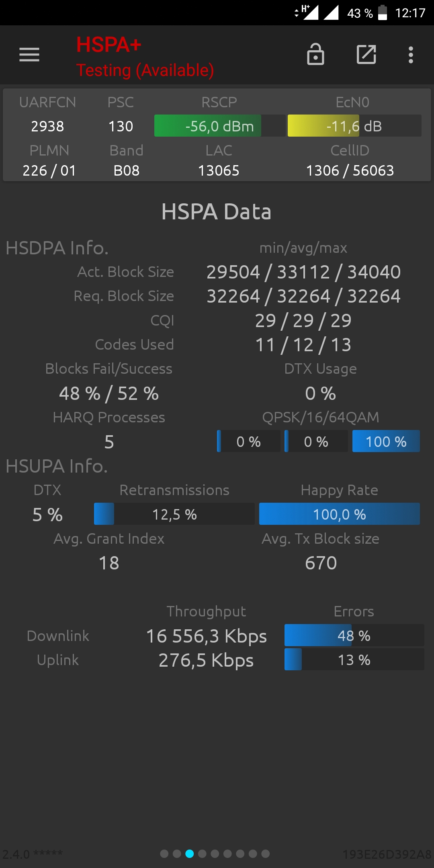Viewport: 434px width, 868px height.
Task: Tap the Downlink errors 48 % bar
Action: (x=354, y=635)
